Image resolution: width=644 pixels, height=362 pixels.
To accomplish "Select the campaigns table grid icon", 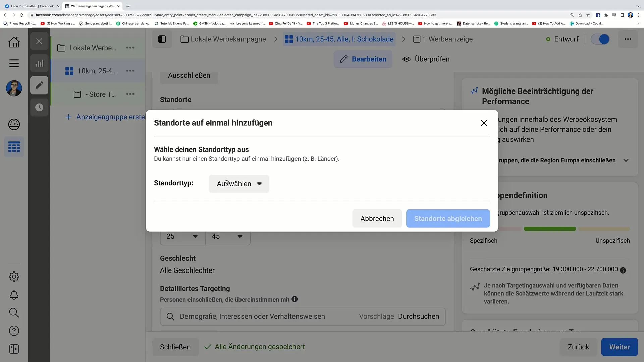I will point(14,146).
